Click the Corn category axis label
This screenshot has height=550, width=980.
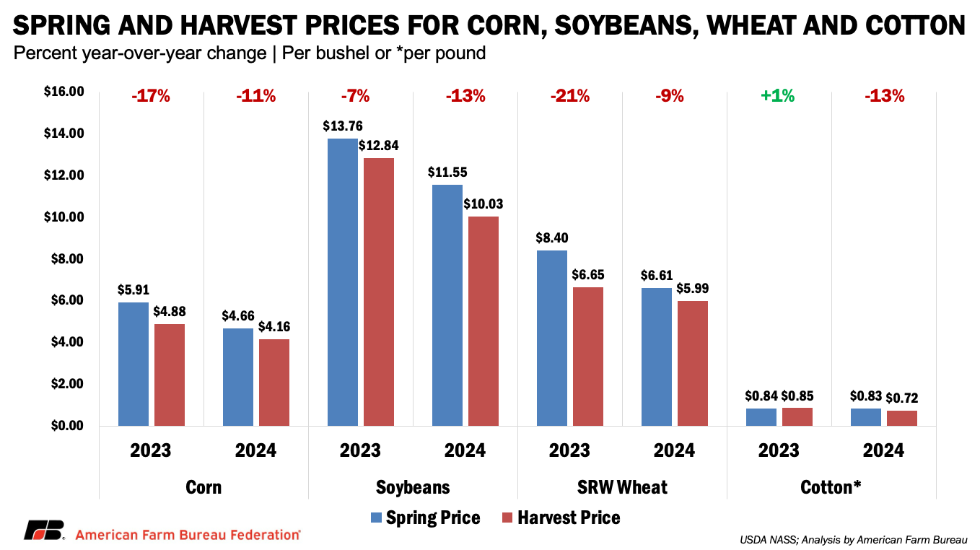pos(204,487)
